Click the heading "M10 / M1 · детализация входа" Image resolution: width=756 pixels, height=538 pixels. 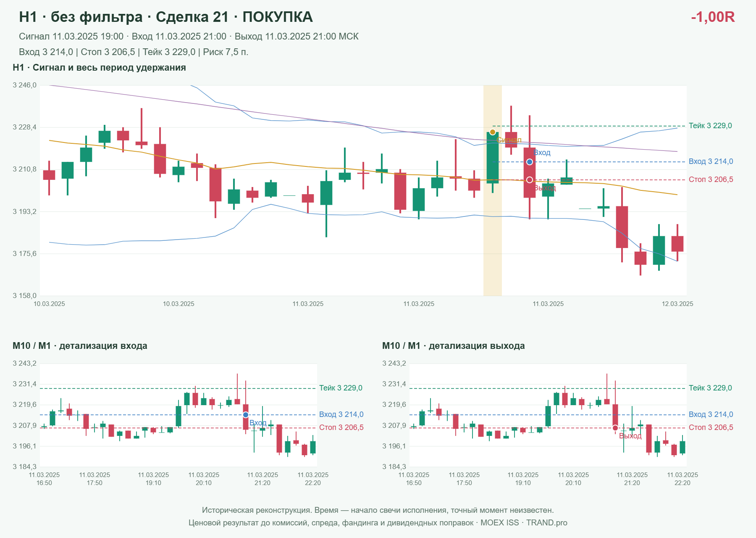pos(80,346)
